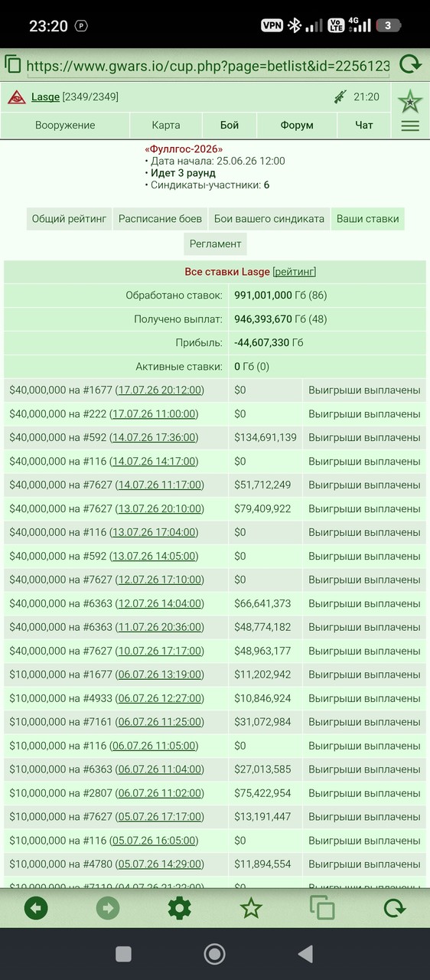This screenshot has width=430, height=980.
Task: Tap the rifle weapon icon near 21:20
Action: [x=340, y=97]
